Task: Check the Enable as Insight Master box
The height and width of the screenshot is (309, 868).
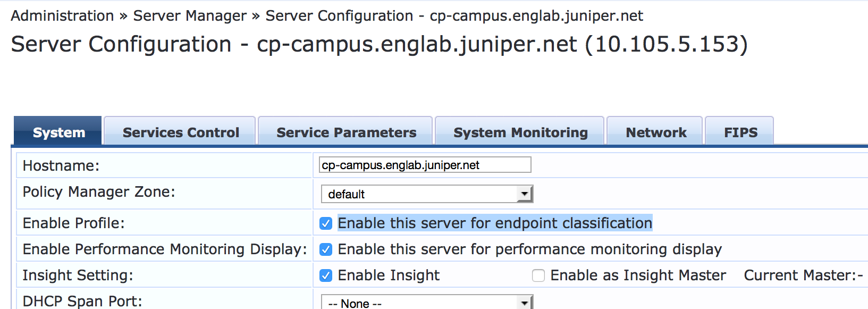Action: [538, 275]
